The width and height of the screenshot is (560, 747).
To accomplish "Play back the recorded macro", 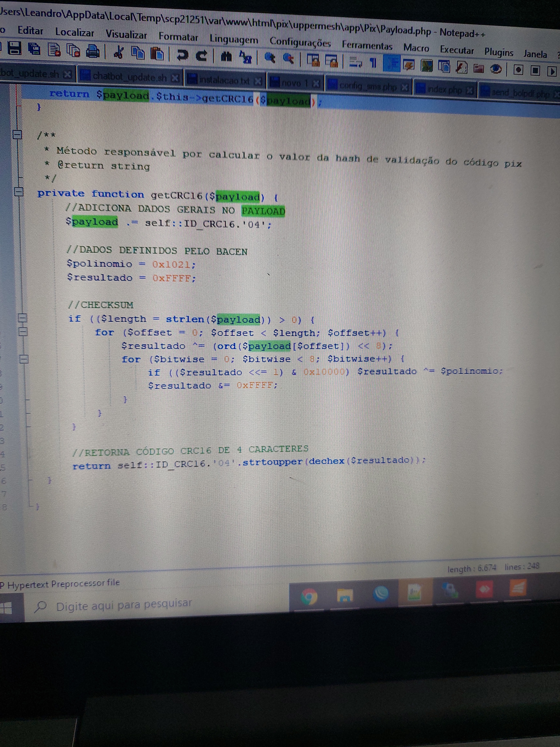I will coord(552,72).
